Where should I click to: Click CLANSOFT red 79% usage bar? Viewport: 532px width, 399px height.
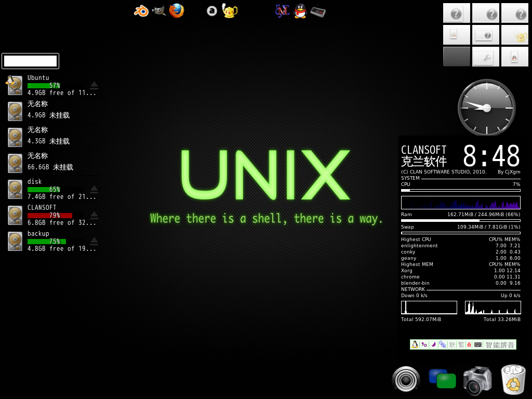(55, 216)
